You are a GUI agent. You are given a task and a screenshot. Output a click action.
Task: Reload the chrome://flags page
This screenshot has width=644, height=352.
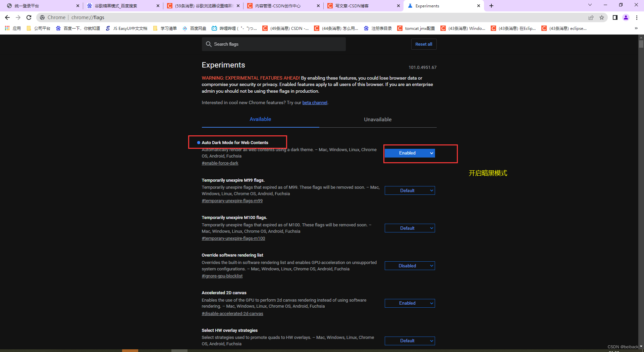[x=29, y=17]
